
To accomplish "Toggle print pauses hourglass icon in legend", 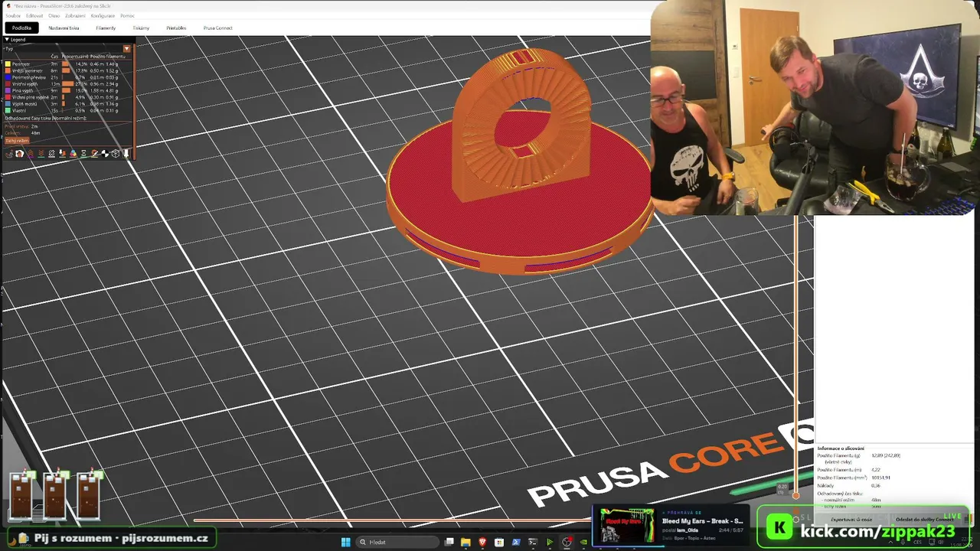I will click(83, 154).
